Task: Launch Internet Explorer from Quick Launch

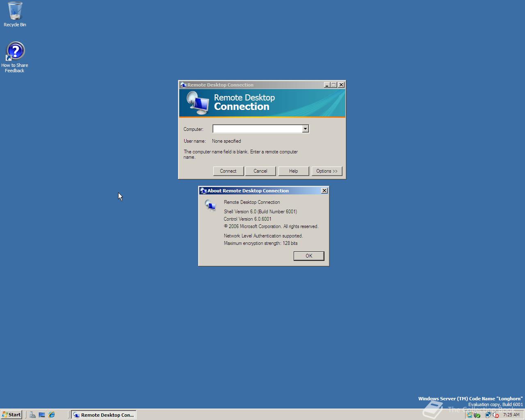Action: click(x=52, y=415)
